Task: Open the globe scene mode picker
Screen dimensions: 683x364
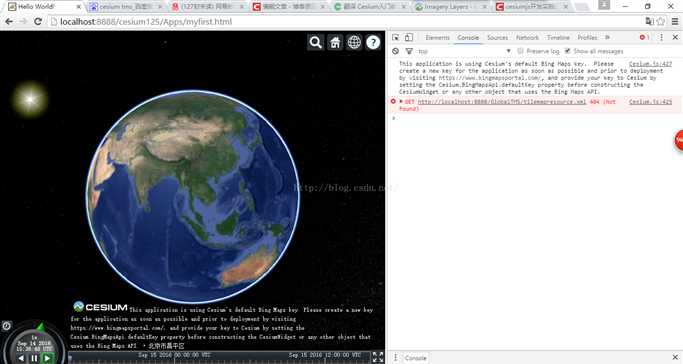Action: coord(354,42)
